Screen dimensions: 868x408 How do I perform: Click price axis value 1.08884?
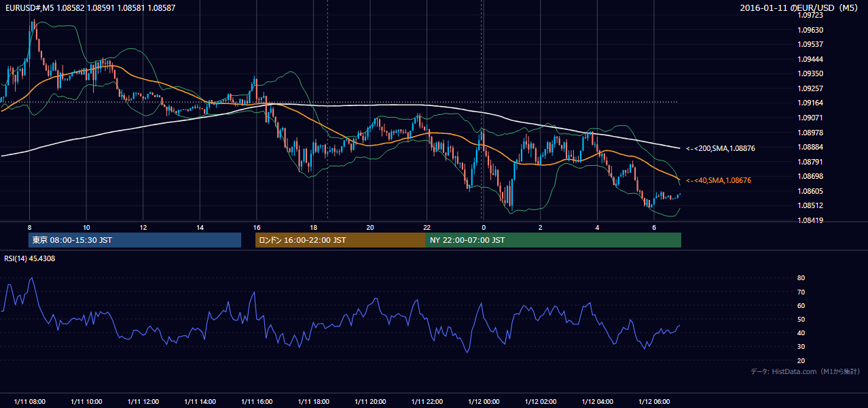(x=811, y=147)
